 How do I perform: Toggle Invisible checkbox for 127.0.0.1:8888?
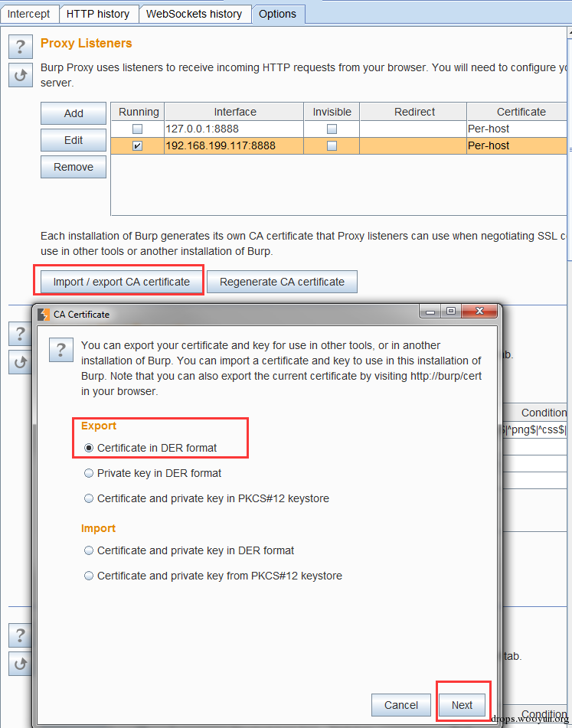tap(332, 129)
